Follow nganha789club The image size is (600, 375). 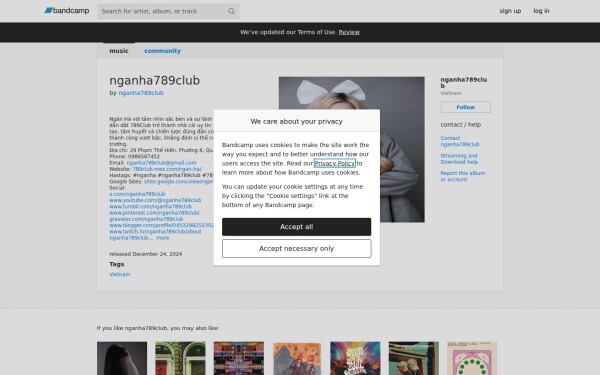coord(465,107)
